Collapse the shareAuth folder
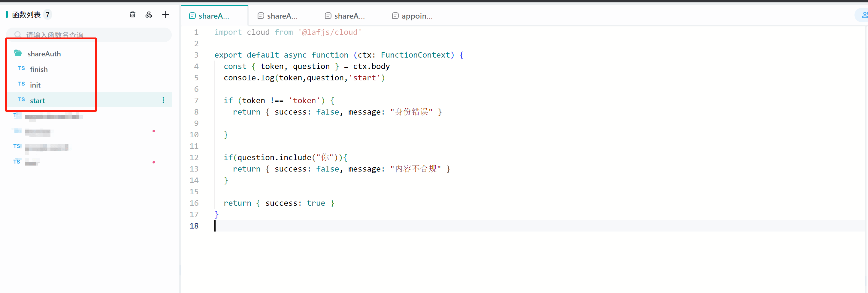The width and height of the screenshot is (868, 293). pyautogui.click(x=44, y=54)
